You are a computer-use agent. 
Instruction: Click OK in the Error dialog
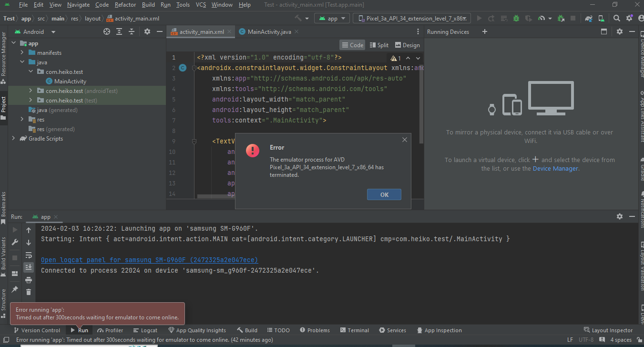[384, 194]
